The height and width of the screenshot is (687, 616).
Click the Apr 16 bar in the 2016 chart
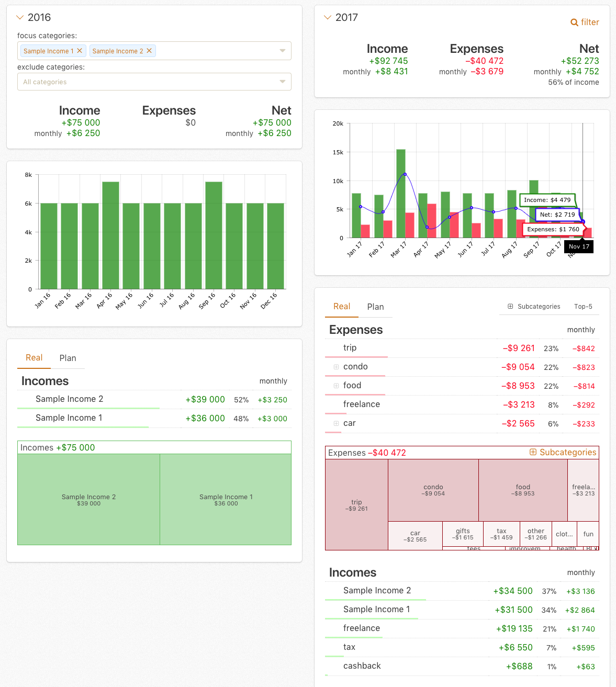point(110,235)
